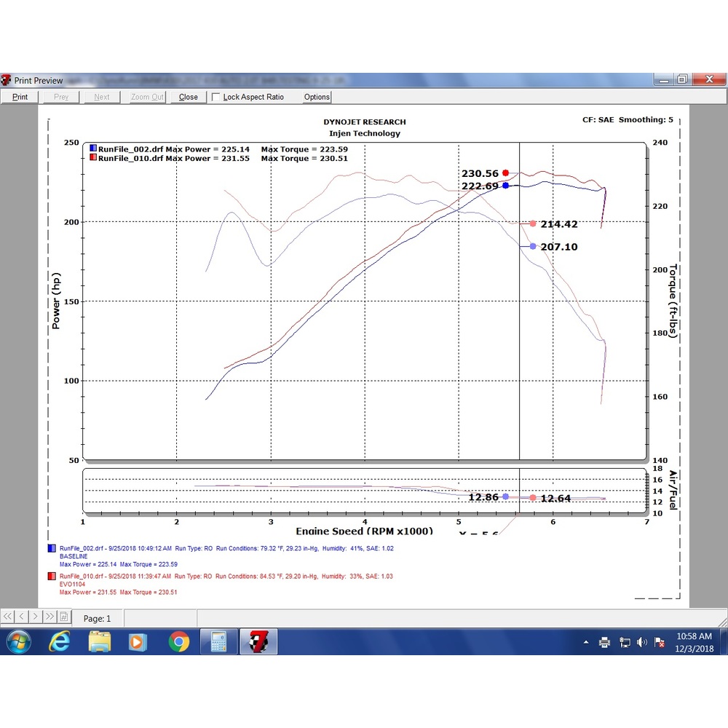The image size is (728, 728).
Task: Click the 12.86 air/fuel marker dot
Action: (506, 496)
